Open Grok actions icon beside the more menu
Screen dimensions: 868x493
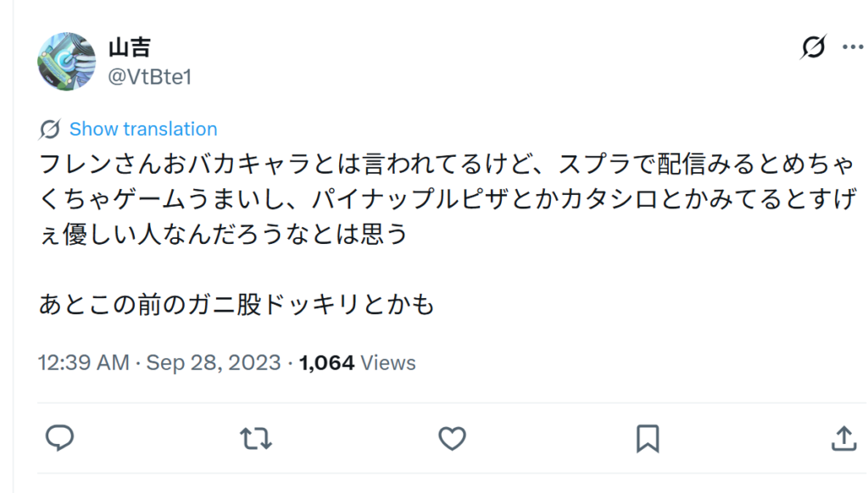pyautogui.click(x=812, y=48)
